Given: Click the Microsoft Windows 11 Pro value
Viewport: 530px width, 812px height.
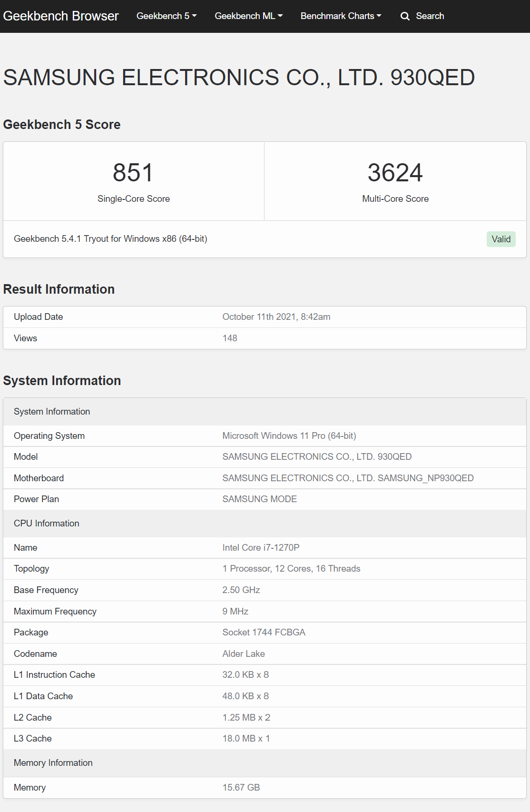Looking at the screenshot, I should 289,436.
